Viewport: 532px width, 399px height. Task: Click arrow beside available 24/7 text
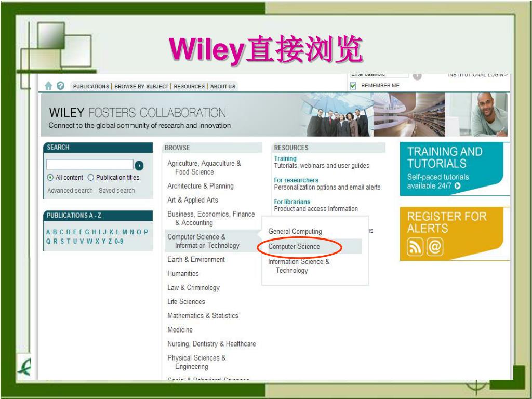(x=457, y=186)
